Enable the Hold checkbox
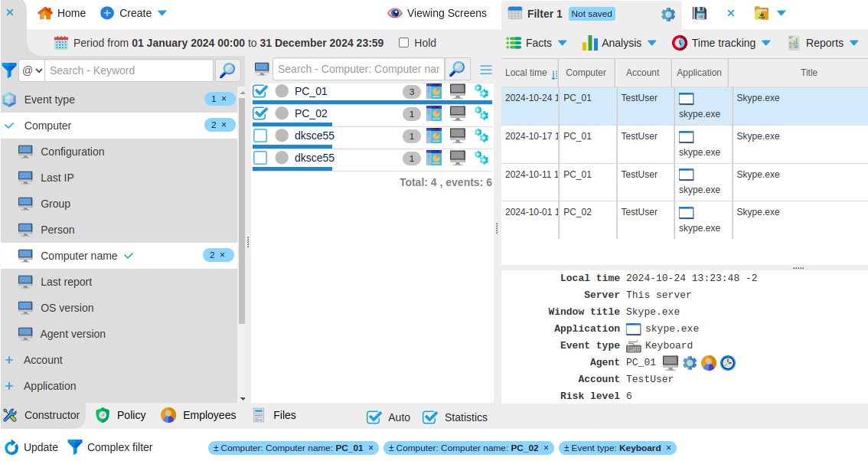Image resolution: width=868 pixels, height=461 pixels. click(404, 43)
